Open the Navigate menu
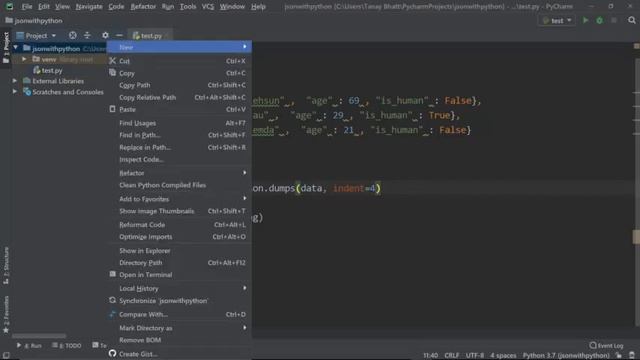The width and height of the screenshot is (640, 360). click(x=89, y=7)
